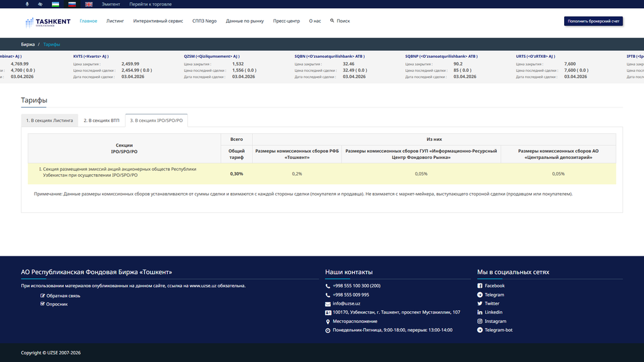Open the KVTS ticker entry
The image size is (644, 362).
[x=91, y=56]
